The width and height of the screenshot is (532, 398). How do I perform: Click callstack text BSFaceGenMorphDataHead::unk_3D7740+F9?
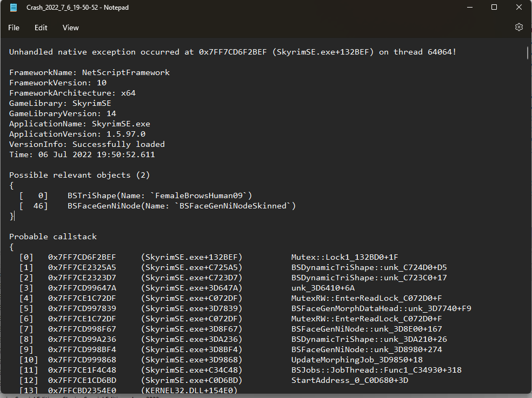click(381, 308)
